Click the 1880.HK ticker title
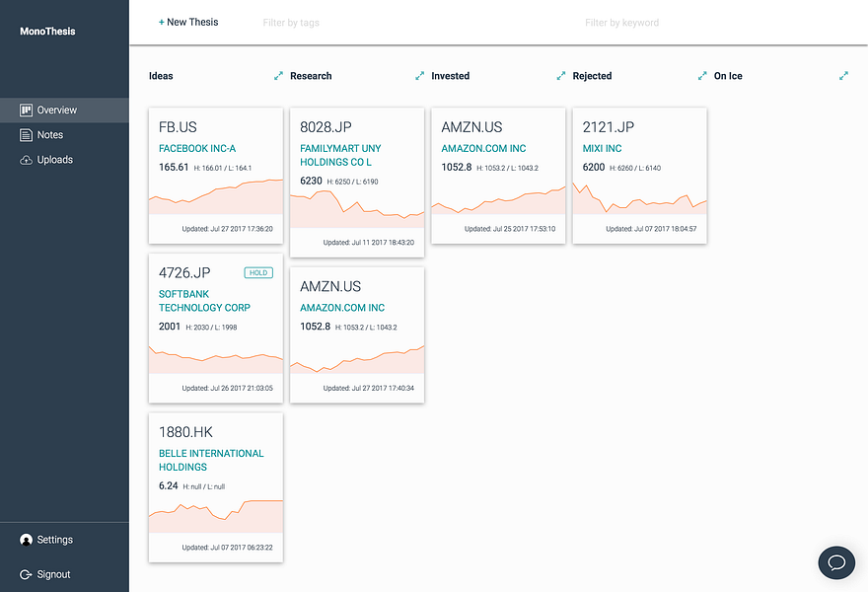The width and height of the screenshot is (868, 592). [x=185, y=432]
